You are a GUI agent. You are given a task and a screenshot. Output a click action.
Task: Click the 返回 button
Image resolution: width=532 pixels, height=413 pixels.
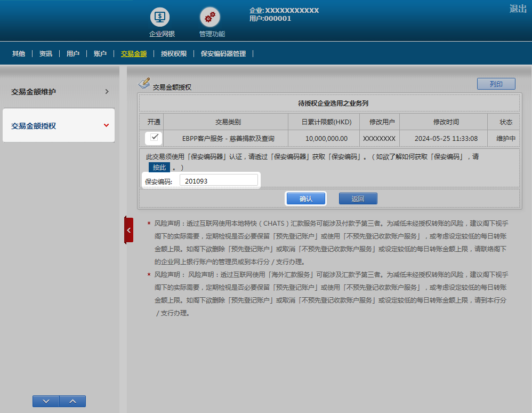[x=358, y=198]
